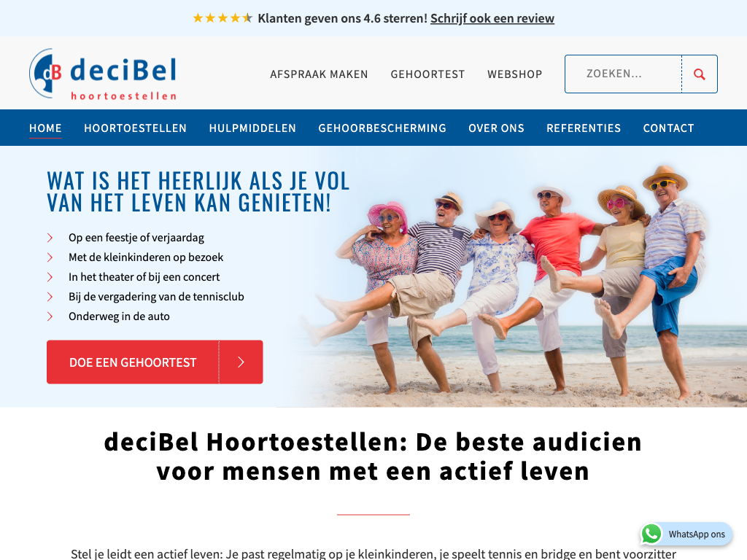
Task: Click the deciBel hoortoestellen logo
Action: point(103,74)
